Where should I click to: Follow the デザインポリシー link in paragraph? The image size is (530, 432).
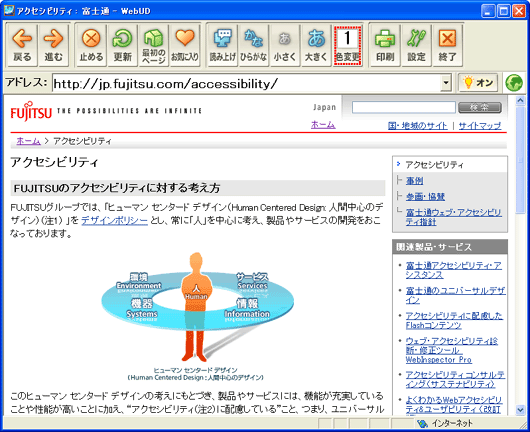click(x=115, y=220)
